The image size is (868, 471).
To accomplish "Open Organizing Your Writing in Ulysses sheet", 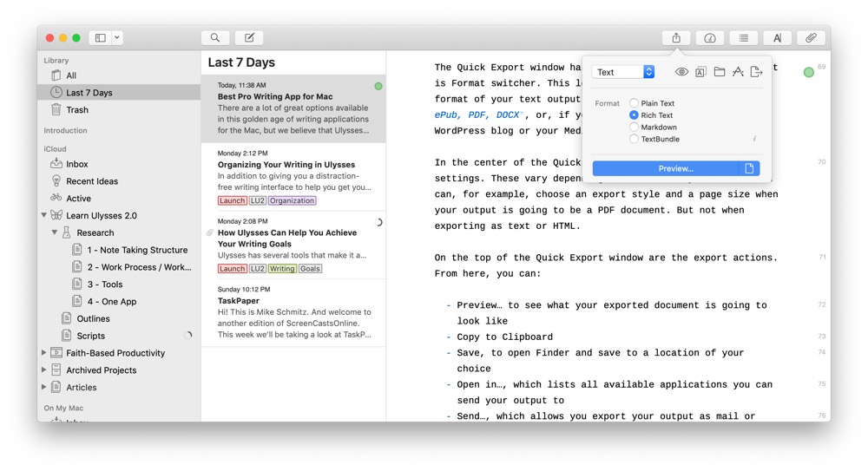I will [293, 177].
